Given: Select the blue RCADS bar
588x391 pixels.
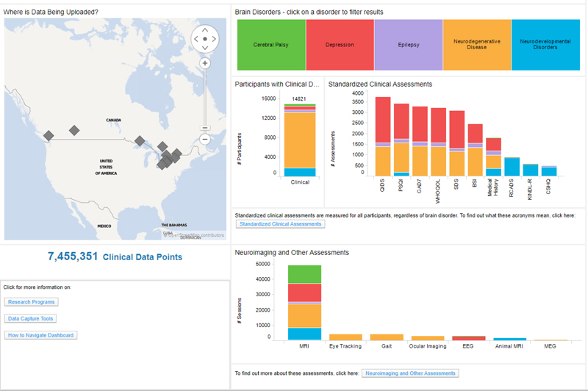Looking at the screenshot, I should (512, 167).
